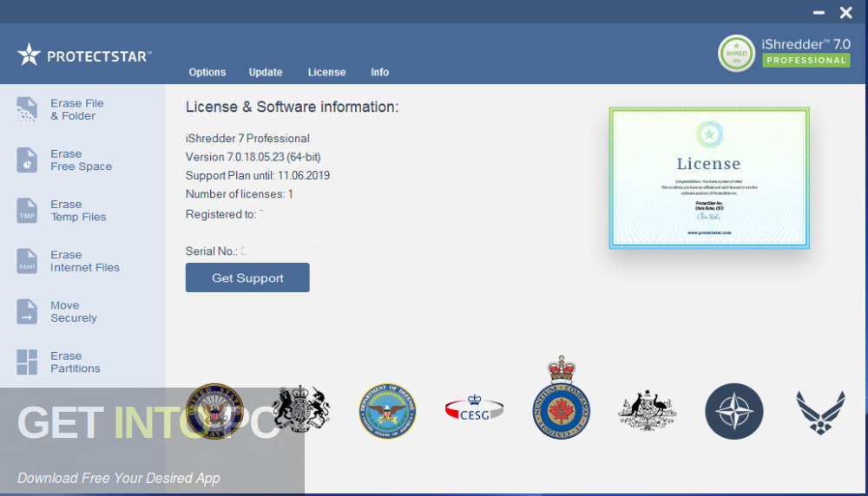Screen dimensions: 868x496
Task: Open the Erase Partitions section
Action: [76, 362]
